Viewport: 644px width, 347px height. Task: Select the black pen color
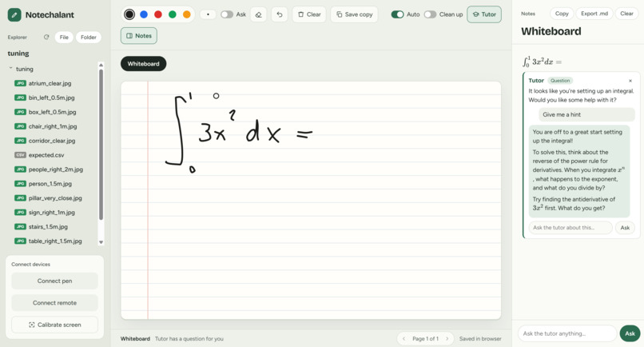(129, 14)
